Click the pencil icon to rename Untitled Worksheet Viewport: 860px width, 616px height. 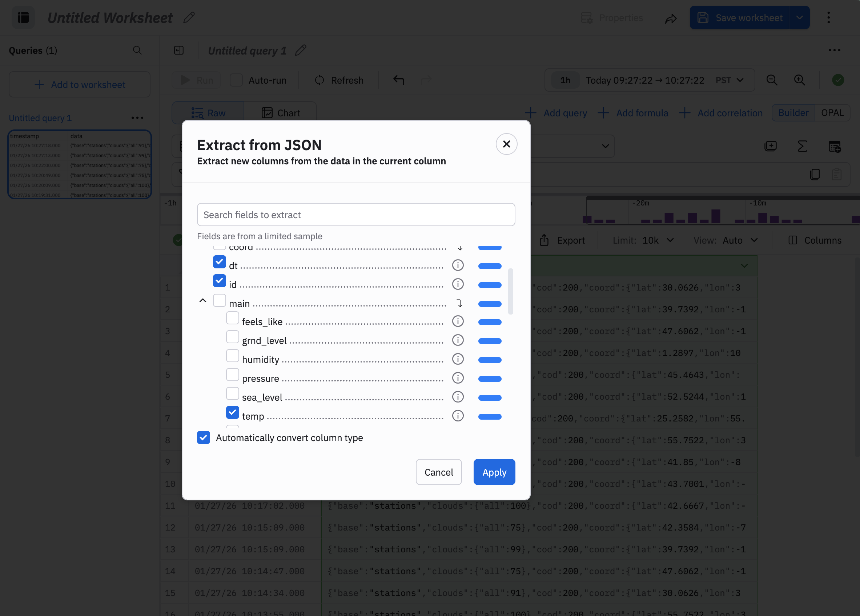pyautogui.click(x=189, y=17)
